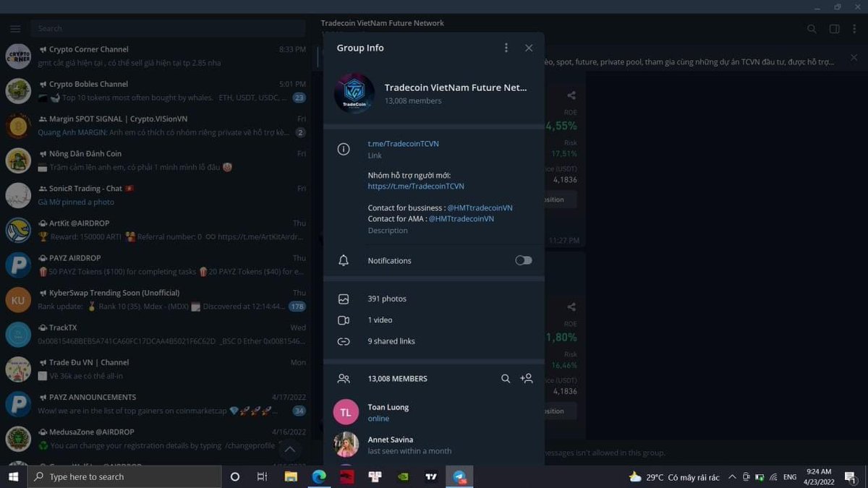Open the MedusaZone @AIRDROP chat
868x488 pixels.
pos(156,438)
